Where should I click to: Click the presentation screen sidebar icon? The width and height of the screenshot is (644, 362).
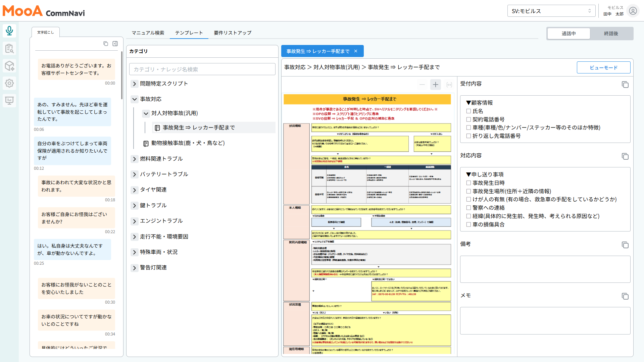click(9, 100)
